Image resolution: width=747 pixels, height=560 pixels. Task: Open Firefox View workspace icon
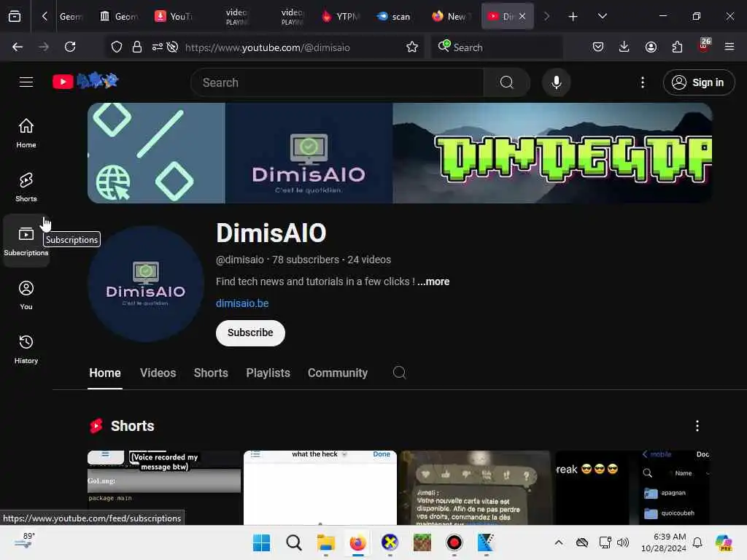click(x=15, y=16)
